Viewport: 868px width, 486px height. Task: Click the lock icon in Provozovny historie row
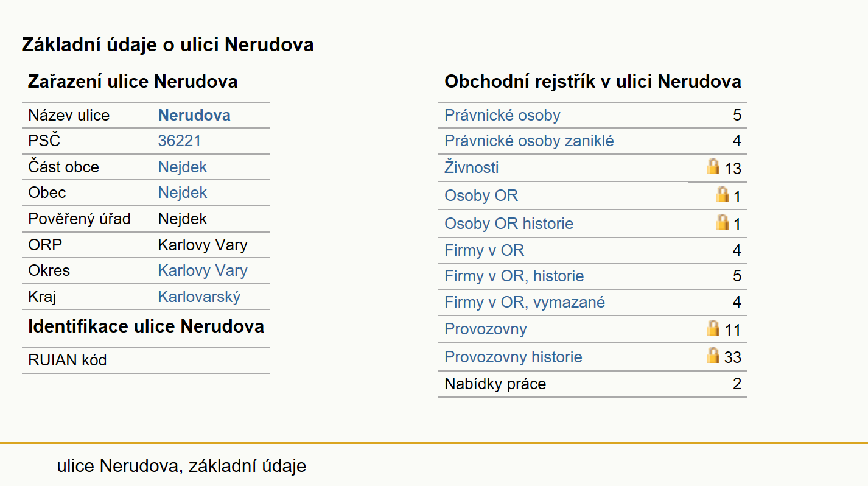pos(713,356)
